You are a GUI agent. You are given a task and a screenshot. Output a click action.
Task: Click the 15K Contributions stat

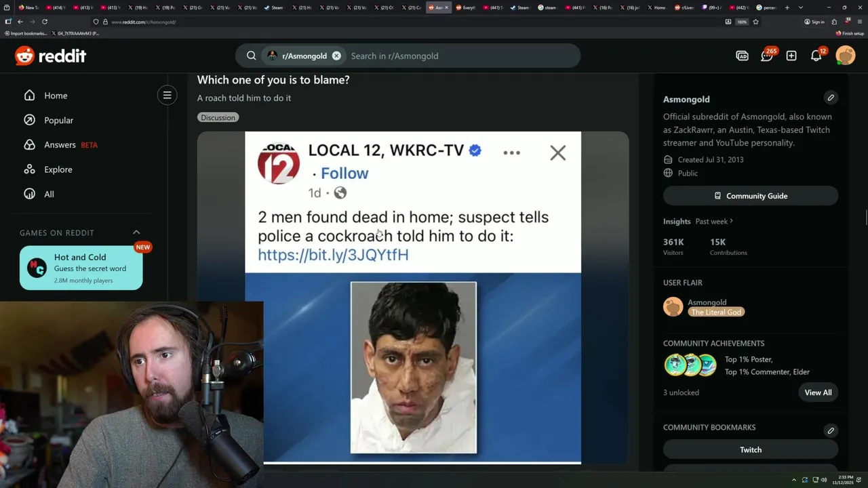[x=728, y=247]
